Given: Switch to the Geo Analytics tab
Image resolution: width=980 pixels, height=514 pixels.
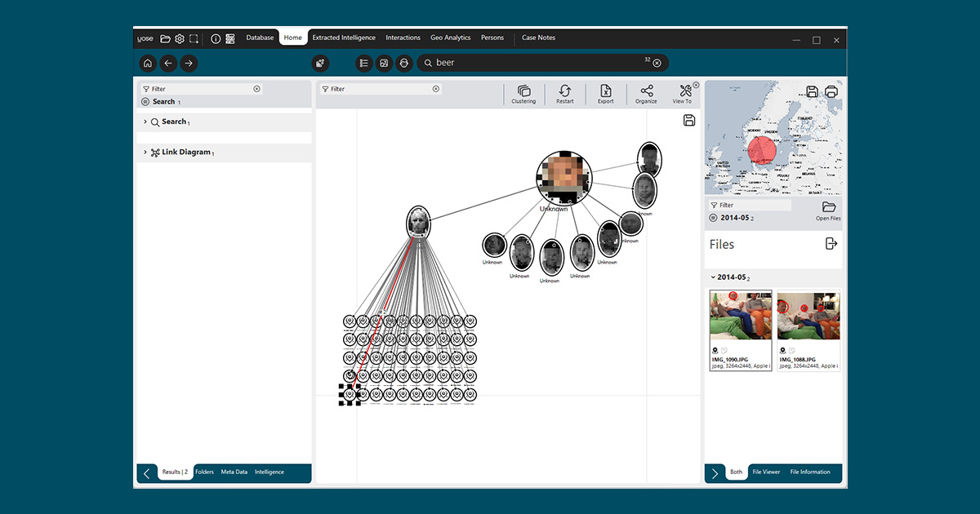Looking at the screenshot, I should click(x=451, y=38).
